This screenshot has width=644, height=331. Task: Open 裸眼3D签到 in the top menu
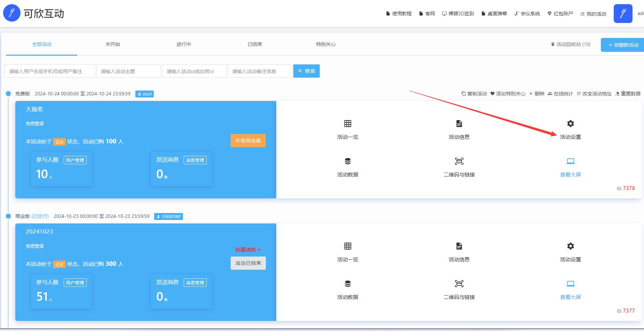click(x=458, y=14)
